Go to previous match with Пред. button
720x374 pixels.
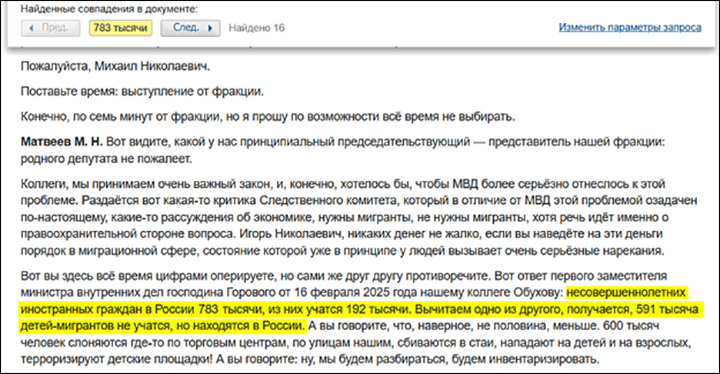coord(51,28)
